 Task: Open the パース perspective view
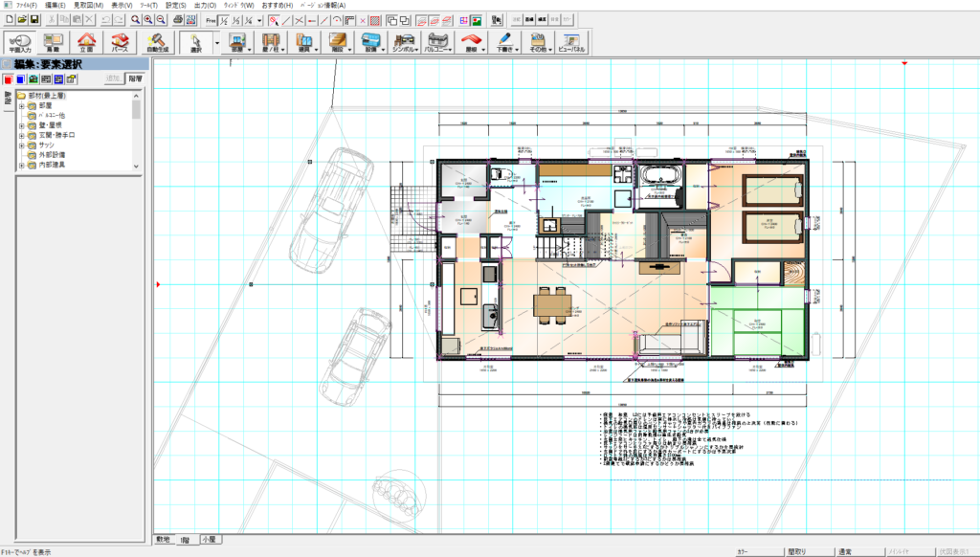coord(120,42)
